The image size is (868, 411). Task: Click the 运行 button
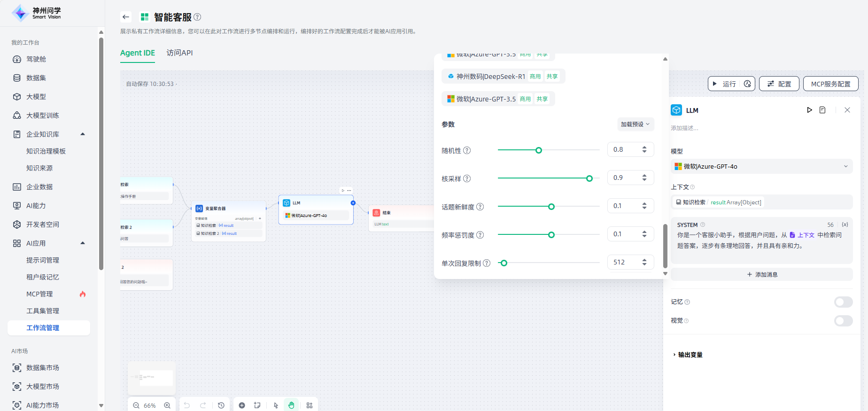click(x=724, y=84)
